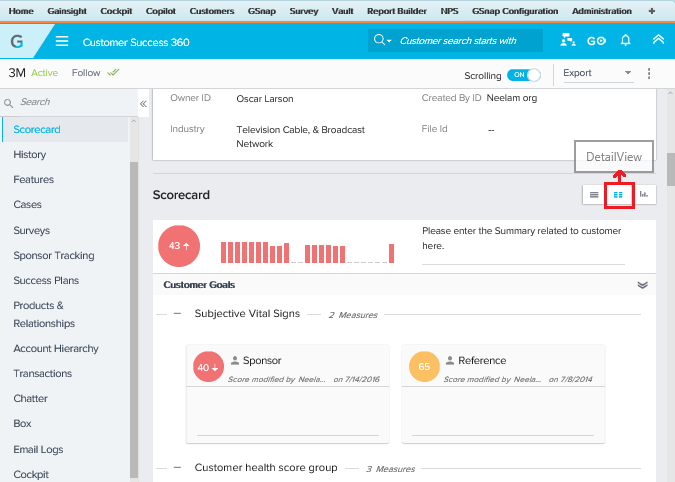Viewport: 675px width, 482px height.
Task: Click the org hierarchy icon in header
Action: (568, 40)
